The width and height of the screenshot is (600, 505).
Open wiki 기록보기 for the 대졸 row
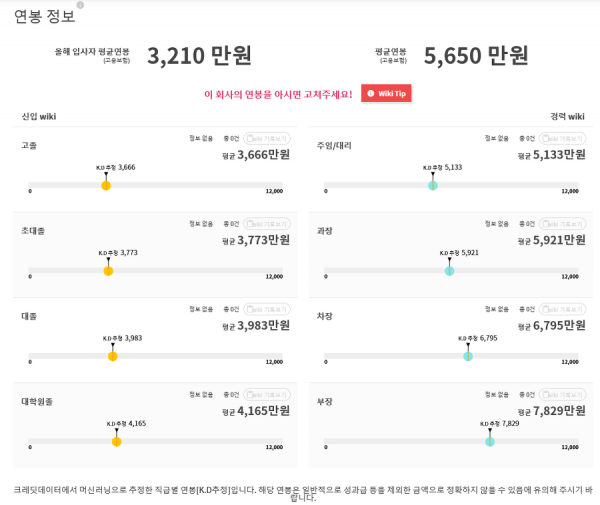(x=267, y=309)
